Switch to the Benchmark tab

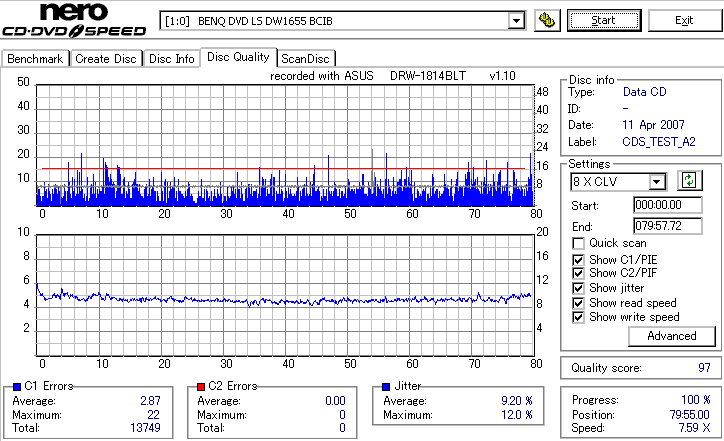point(35,59)
